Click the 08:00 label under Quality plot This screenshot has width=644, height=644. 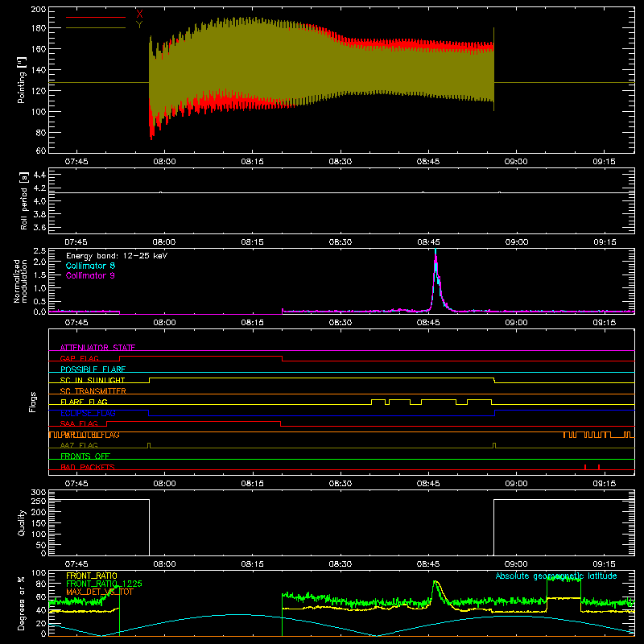(x=164, y=564)
